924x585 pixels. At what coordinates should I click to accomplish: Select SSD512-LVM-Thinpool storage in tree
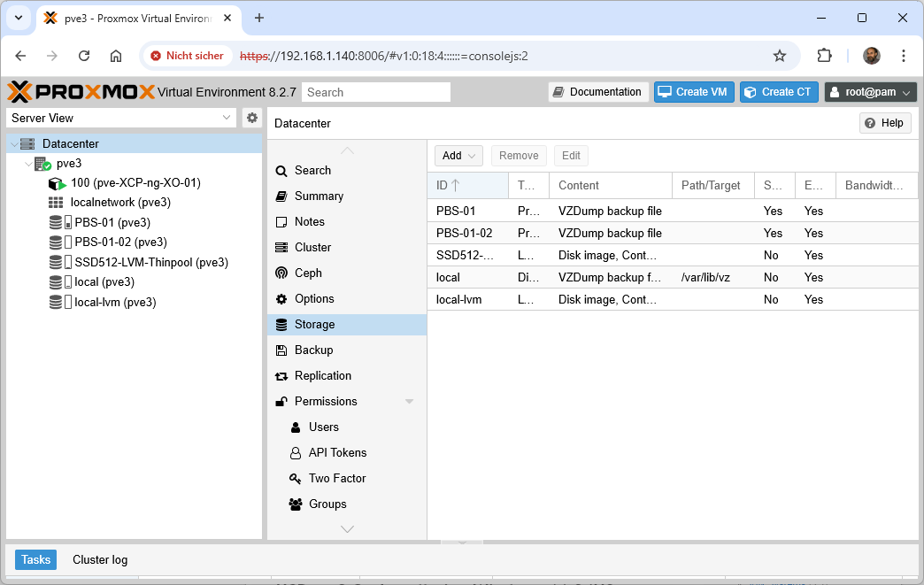(x=150, y=262)
